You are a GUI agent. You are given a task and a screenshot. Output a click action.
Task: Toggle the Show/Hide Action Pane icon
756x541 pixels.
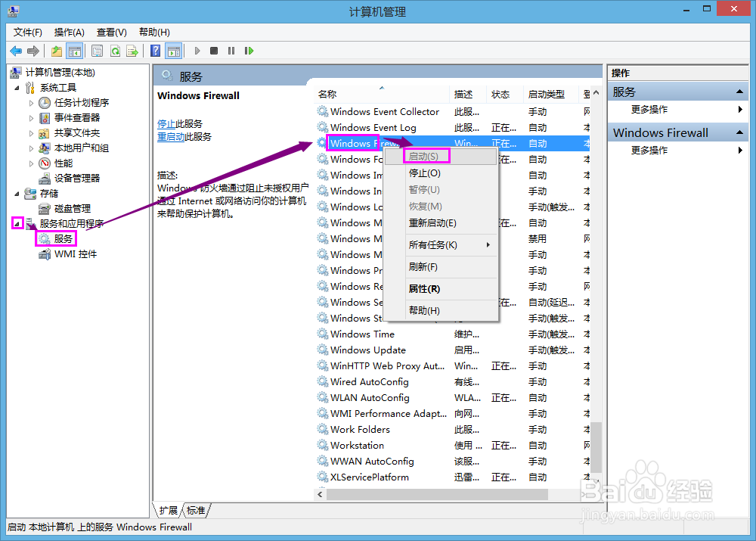tap(175, 51)
